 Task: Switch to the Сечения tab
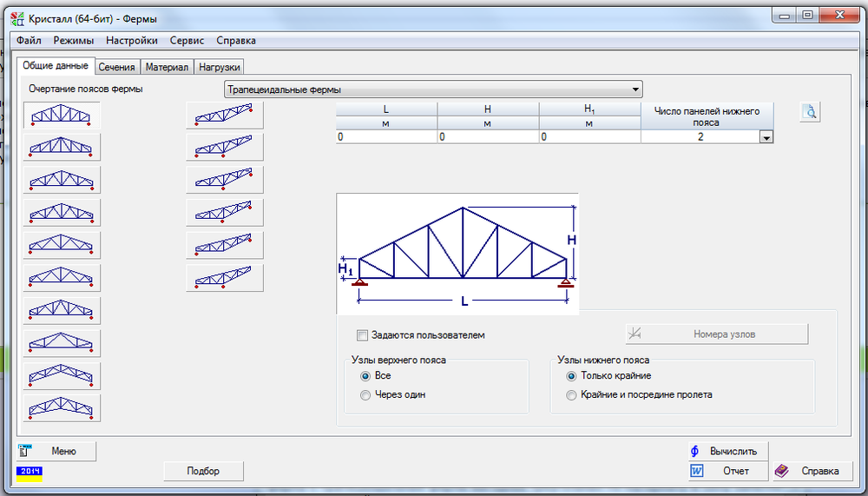116,67
